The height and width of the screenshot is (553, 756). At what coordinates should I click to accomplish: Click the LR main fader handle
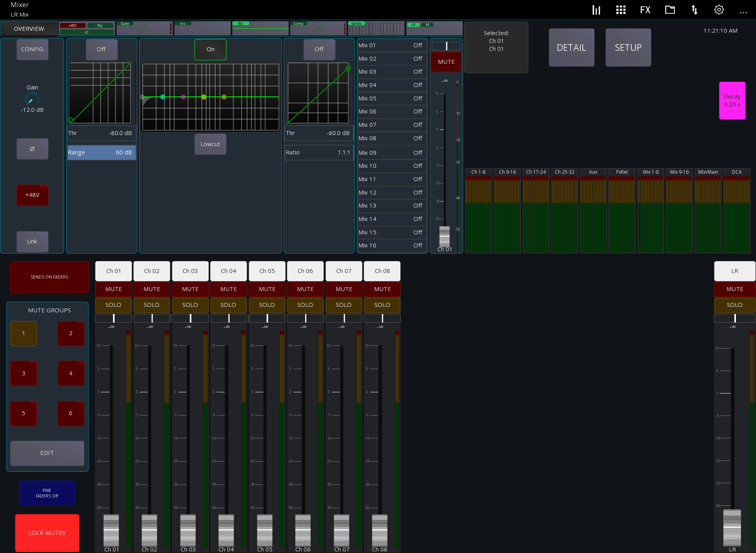(732, 527)
